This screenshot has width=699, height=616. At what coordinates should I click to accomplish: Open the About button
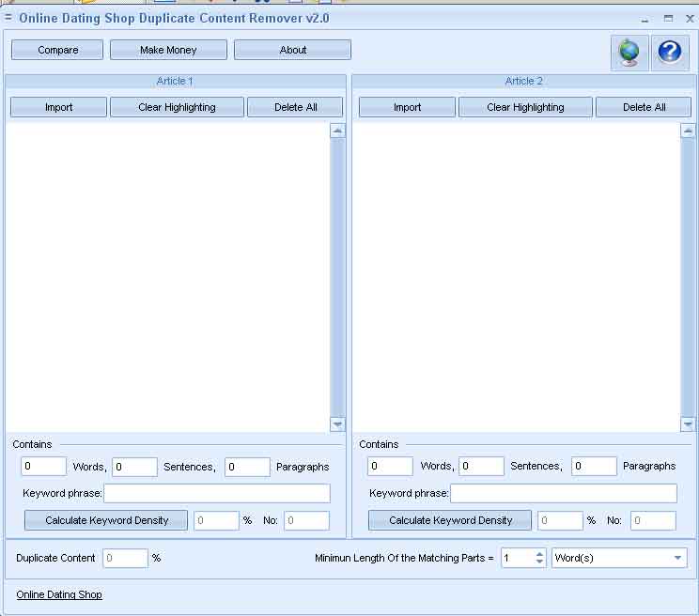pyautogui.click(x=292, y=50)
